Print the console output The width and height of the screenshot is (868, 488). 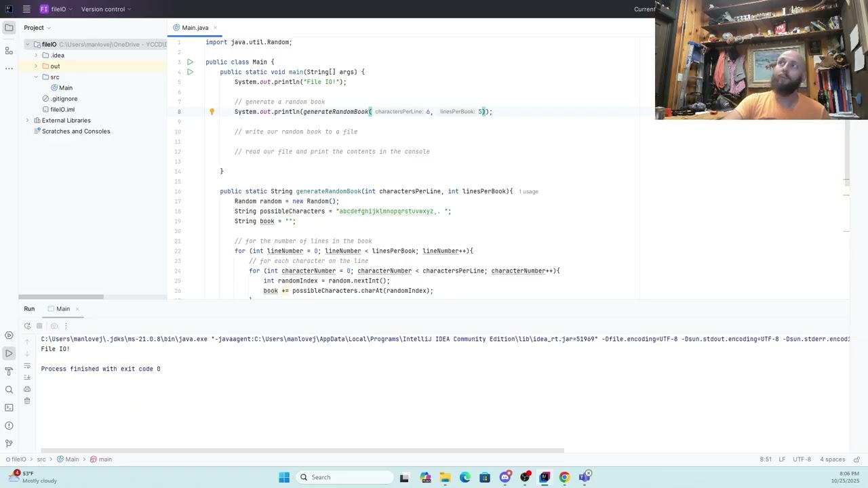[27, 389]
